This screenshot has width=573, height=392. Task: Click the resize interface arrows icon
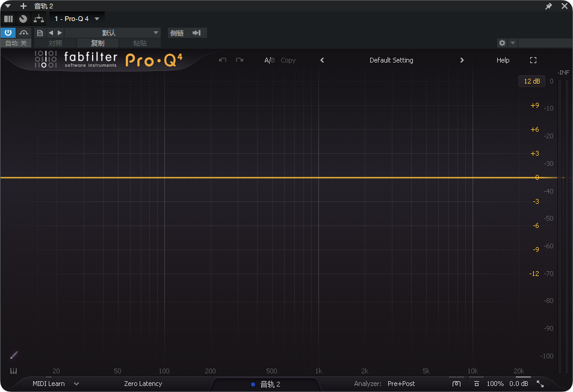click(540, 384)
